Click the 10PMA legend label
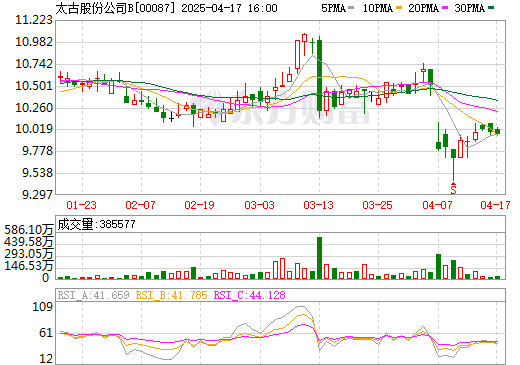This screenshot has height=365, width=520. pyautogui.click(x=378, y=8)
